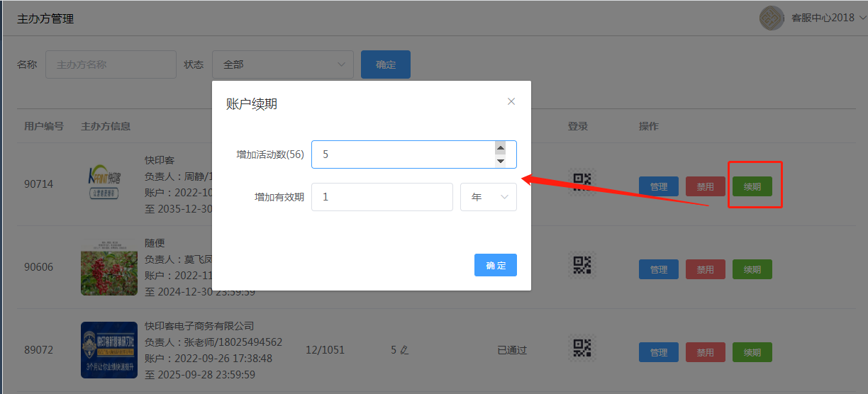Close the 账户续期 dialog with X
Image resolution: width=868 pixels, height=394 pixels.
point(511,101)
